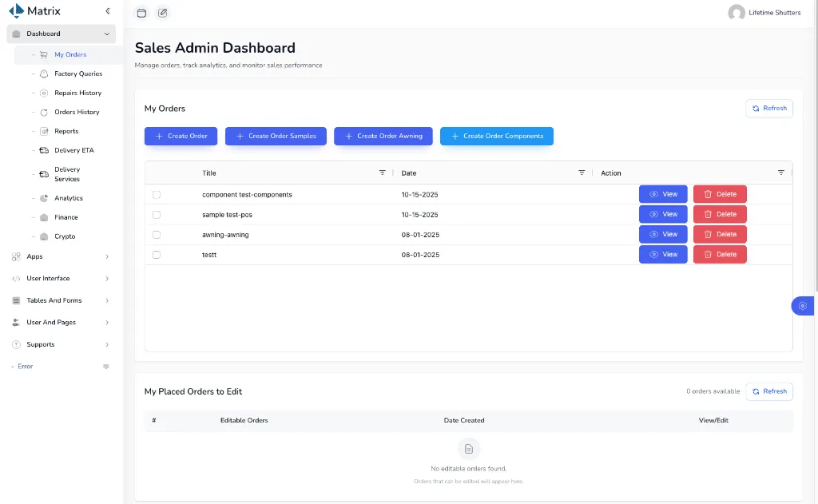Expand the Supports menu chevron
The height and width of the screenshot is (504, 818).
(107, 344)
